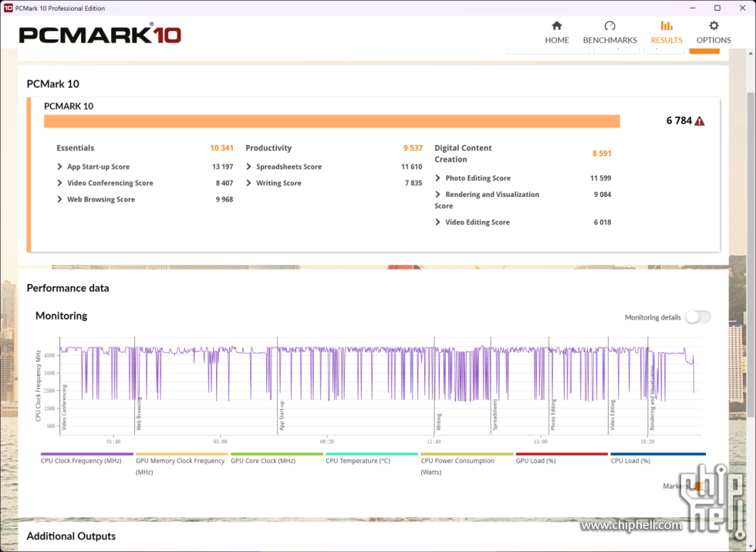Open the HOME tab

[x=557, y=32]
